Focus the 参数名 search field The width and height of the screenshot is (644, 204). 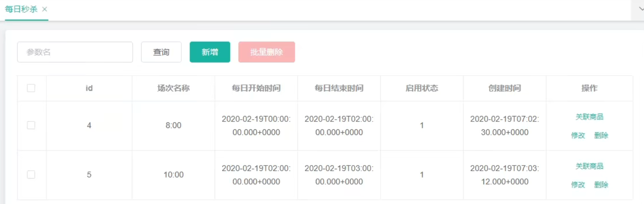[75, 52]
